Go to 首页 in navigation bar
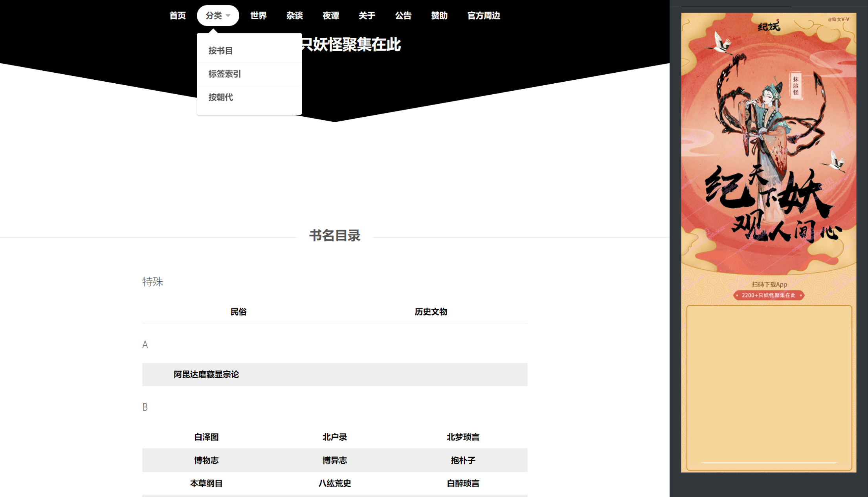 click(x=177, y=16)
